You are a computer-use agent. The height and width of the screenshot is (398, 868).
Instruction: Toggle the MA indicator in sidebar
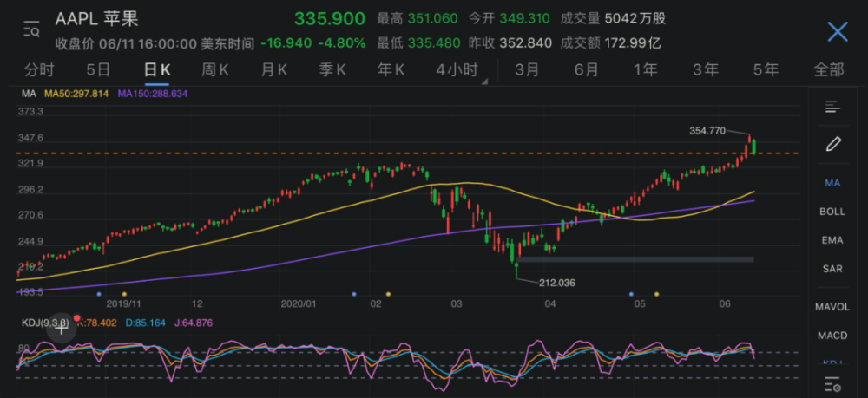[832, 183]
